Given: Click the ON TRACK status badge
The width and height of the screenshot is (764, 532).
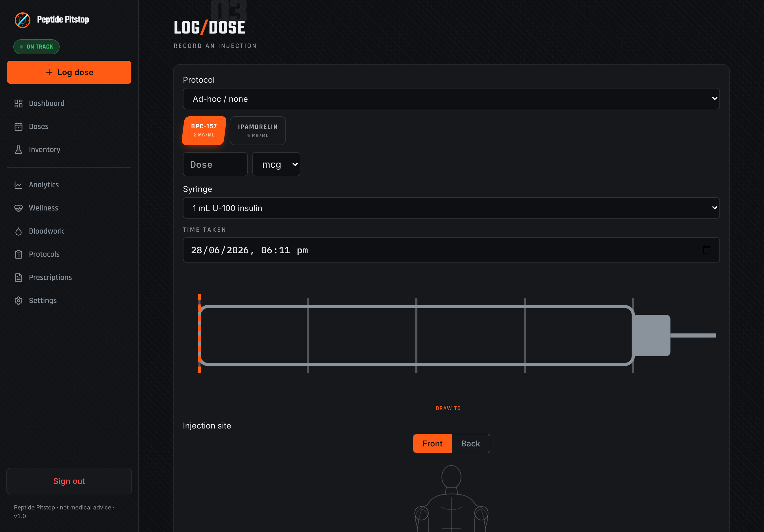Looking at the screenshot, I should [36, 47].
